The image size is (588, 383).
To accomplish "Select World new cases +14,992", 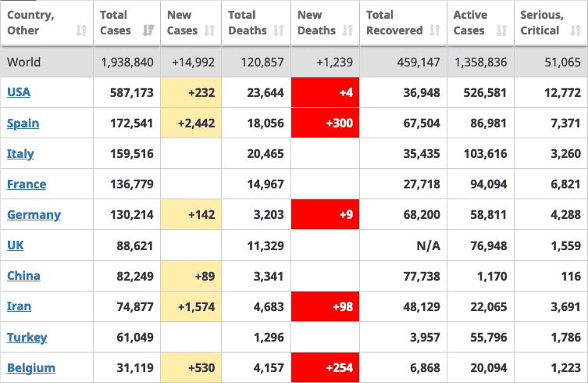I will pos(193,63).
